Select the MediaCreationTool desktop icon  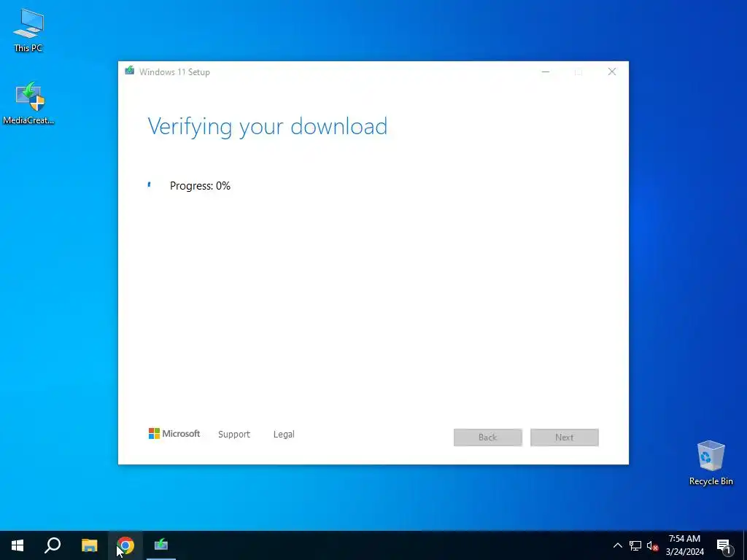(28, 103)
